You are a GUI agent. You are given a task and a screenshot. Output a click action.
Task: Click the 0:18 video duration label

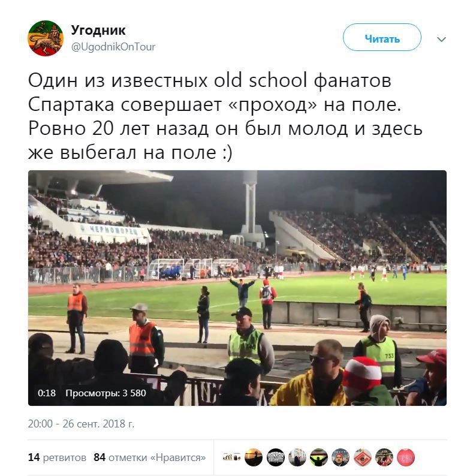pos(46,393)
